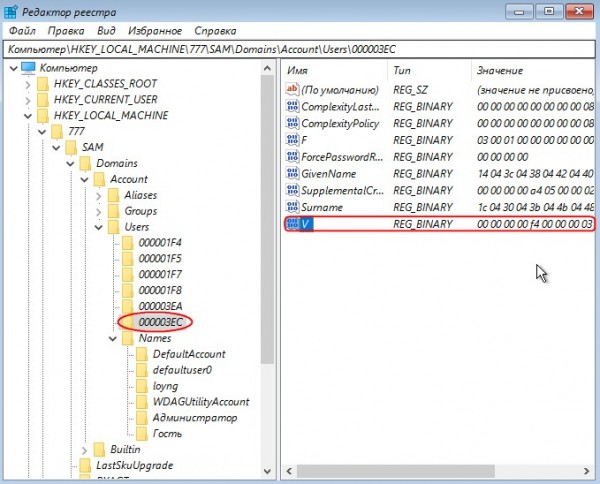
Task: Click the binary icon of value F
Action: pyautogui.click(x=292, y=140)
